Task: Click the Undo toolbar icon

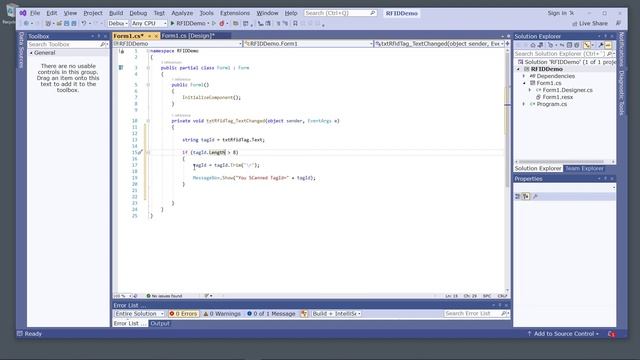Action: (84, 23)
